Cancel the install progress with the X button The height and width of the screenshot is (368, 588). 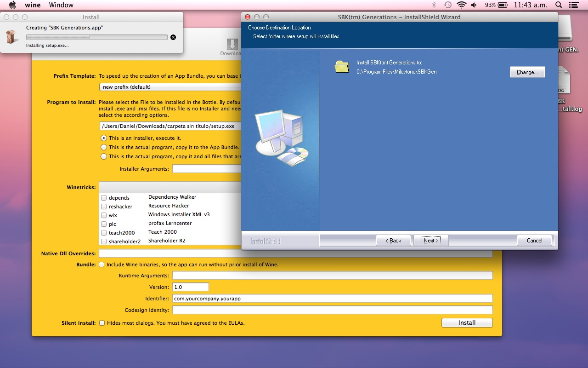173,37
